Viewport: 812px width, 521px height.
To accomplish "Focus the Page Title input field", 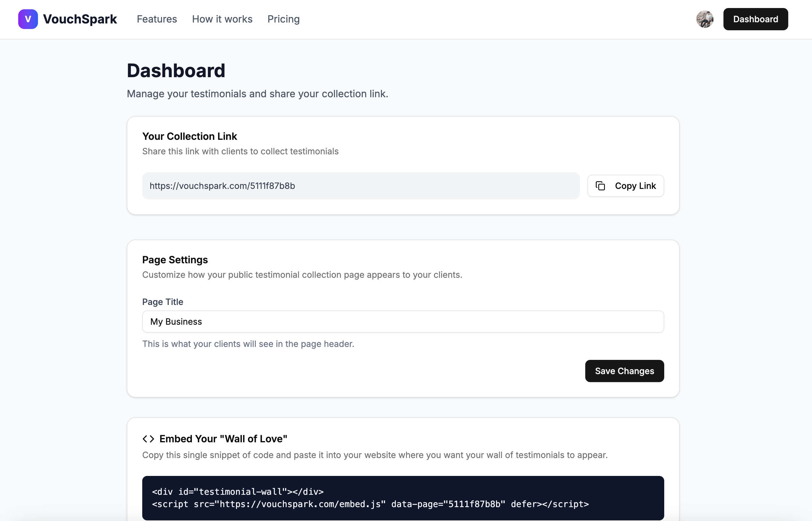I will (x=403, y=321).
